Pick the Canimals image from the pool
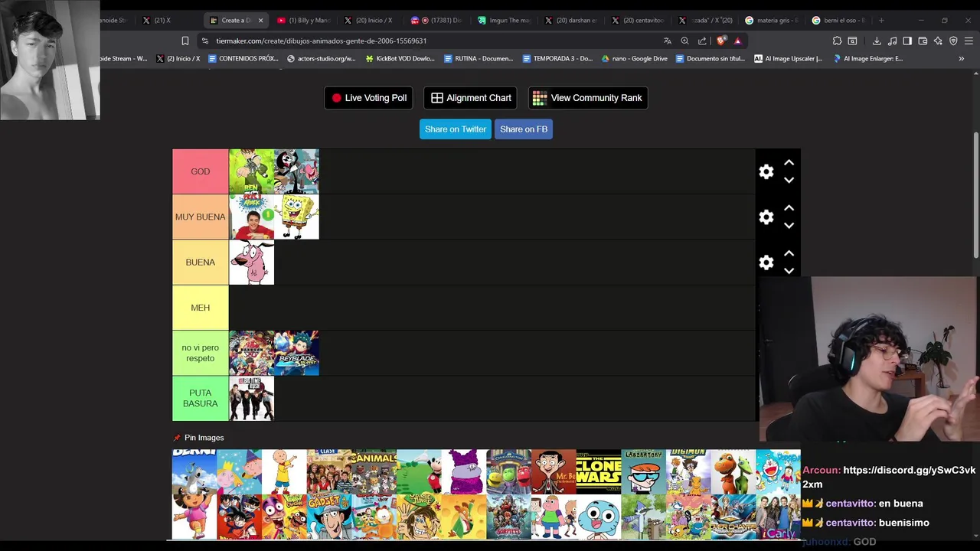Screen dimensions: 980x551 pos(374,471)
